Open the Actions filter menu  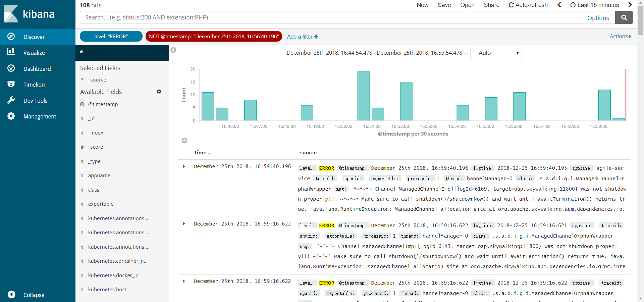tap(620, 36)
